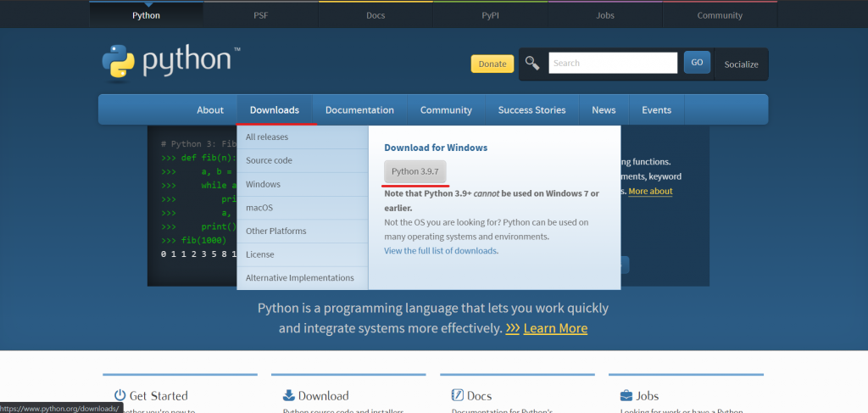Click the Jobs heading in the lower section
Screen dimensions: 868x413
(x=647, y=396)
